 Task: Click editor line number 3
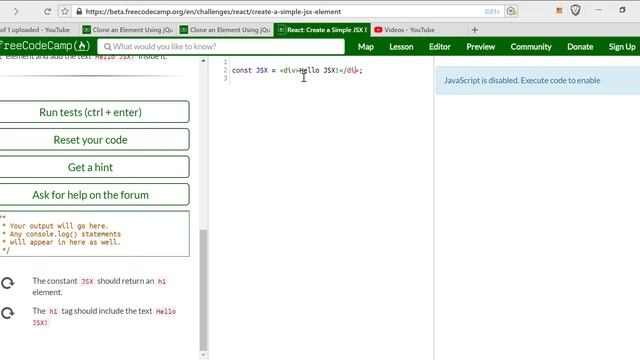[x=225, y=78]
